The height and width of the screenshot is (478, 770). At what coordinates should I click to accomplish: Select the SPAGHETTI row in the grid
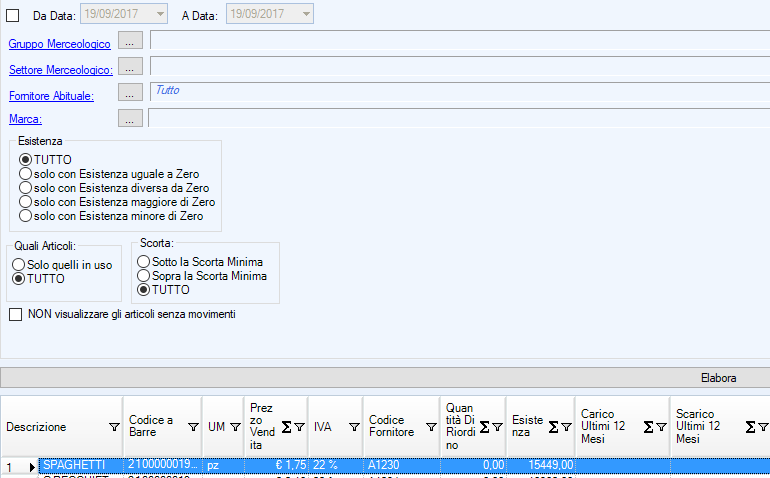click(x=80, y=466)
